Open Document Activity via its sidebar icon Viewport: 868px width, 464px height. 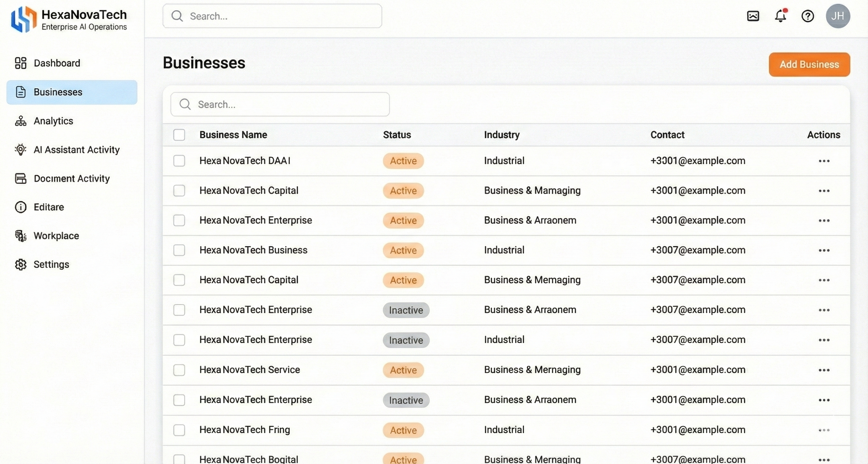click(21, 178)
